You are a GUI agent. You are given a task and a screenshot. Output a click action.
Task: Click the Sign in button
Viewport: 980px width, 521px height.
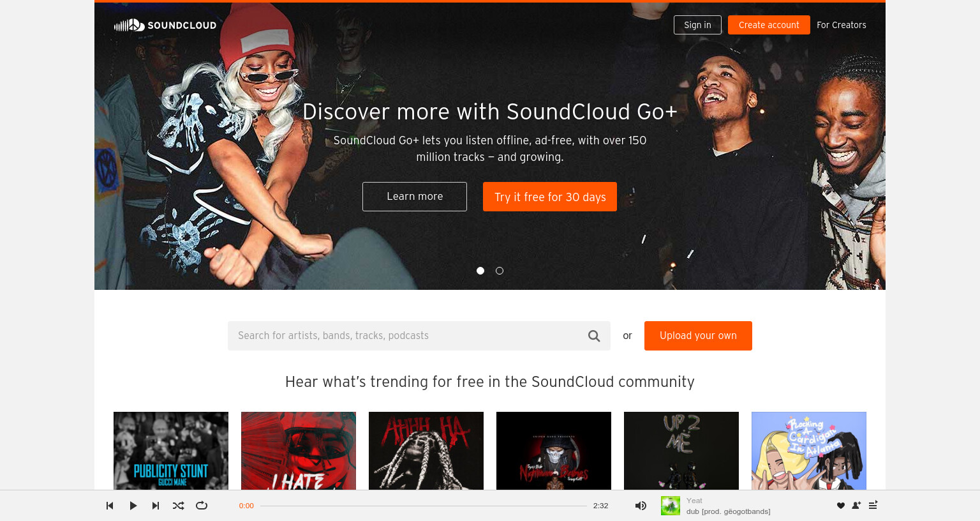[x=697, y=25]
